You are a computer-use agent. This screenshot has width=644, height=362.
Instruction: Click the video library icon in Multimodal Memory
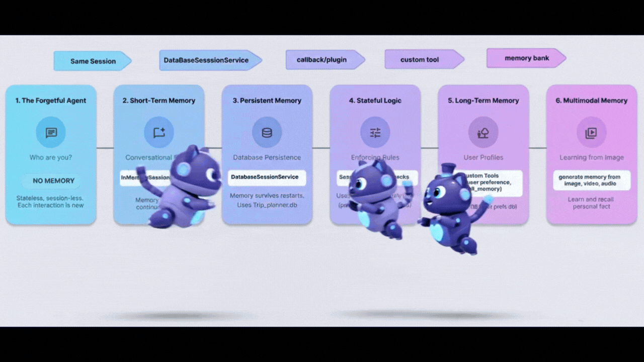tap(591, 133)
